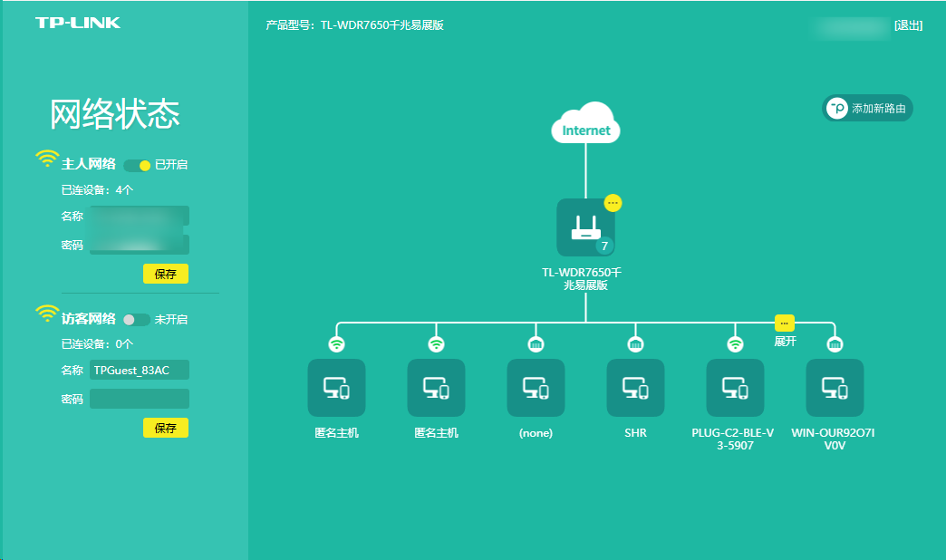Select the (none) device icon
946x560 pixels.
536,388
